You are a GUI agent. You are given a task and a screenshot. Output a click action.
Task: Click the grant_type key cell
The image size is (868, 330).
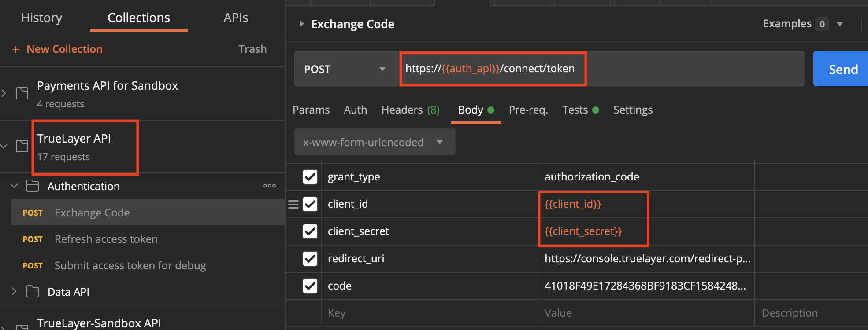(430, 177)
